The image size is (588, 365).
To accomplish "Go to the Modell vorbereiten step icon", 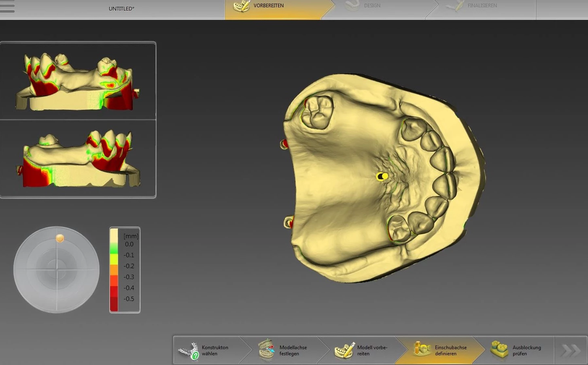I will 344,350.
